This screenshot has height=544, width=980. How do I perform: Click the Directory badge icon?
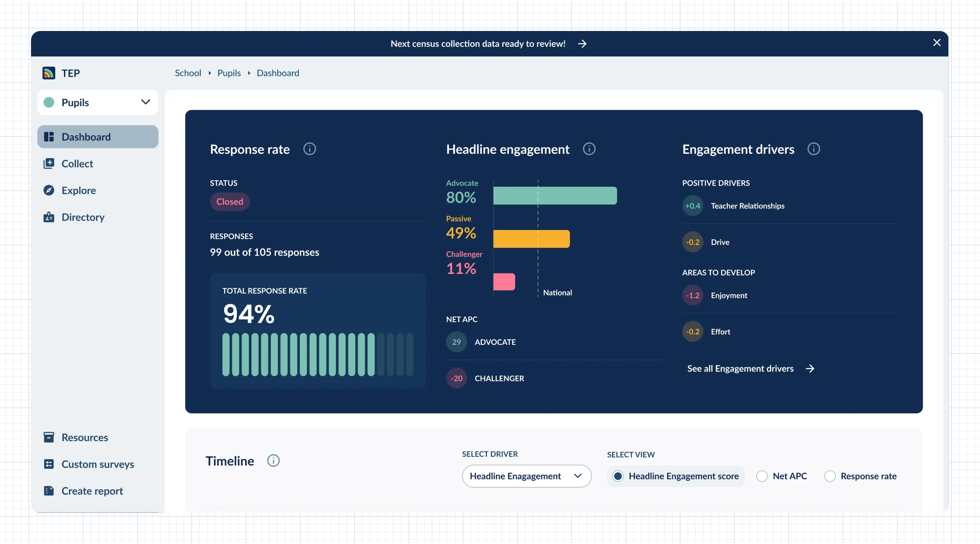click(49, 217)
